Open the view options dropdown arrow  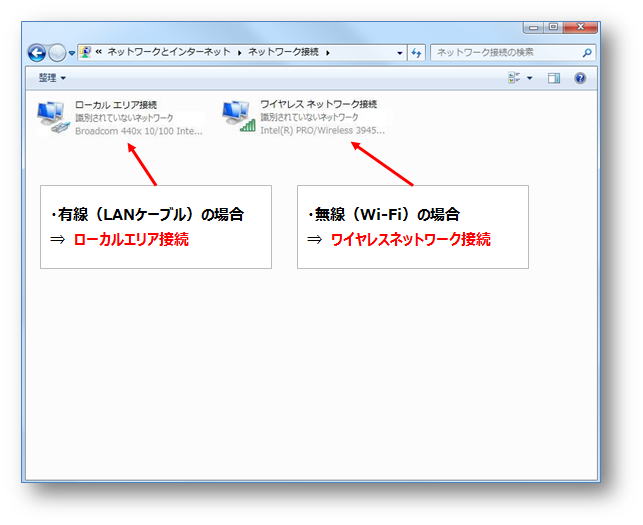coord(529,78)
